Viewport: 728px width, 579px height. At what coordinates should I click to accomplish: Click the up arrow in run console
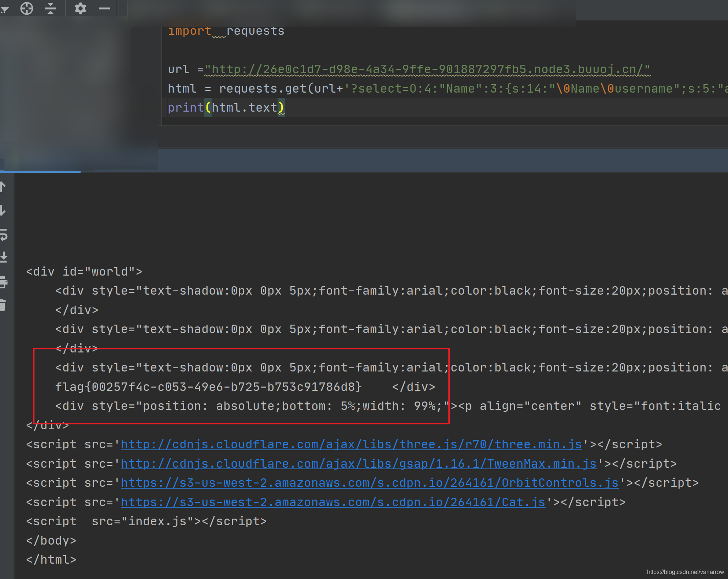[3, 187]
